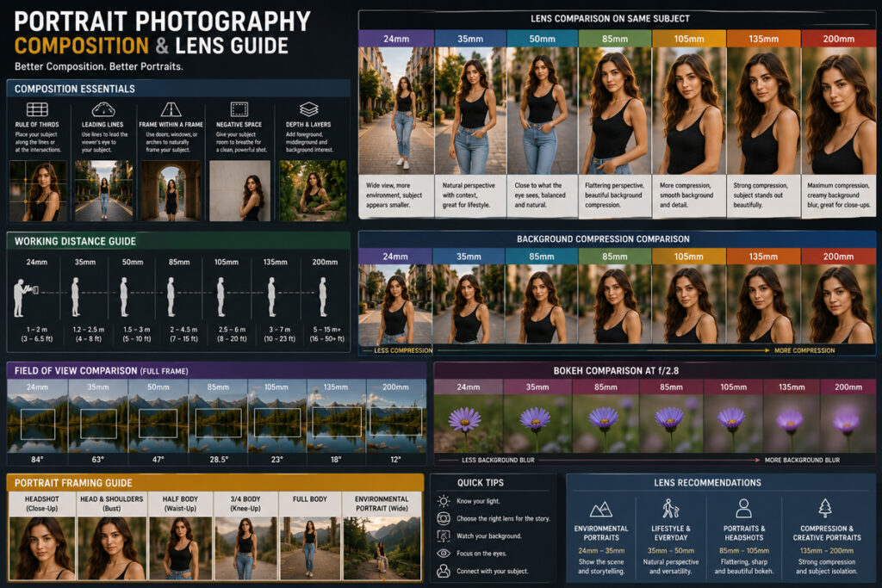Screen dimensions: 882x588
Task: Select the Depth & Layers foliage photo
Action: pos(313,190)
